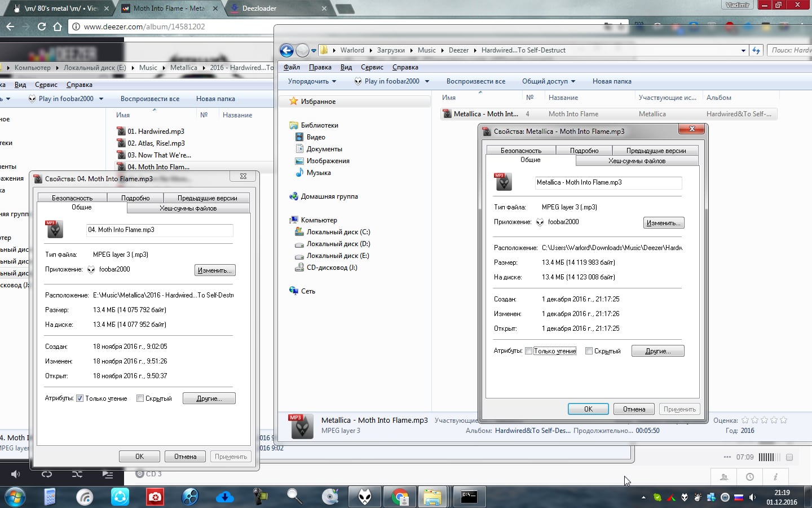Open Chrome from the taskbar

[x=400, y=497]
